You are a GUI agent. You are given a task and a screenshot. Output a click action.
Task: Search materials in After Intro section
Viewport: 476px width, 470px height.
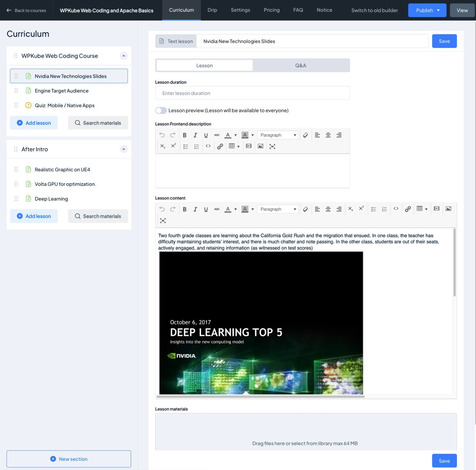click(98, 216)
